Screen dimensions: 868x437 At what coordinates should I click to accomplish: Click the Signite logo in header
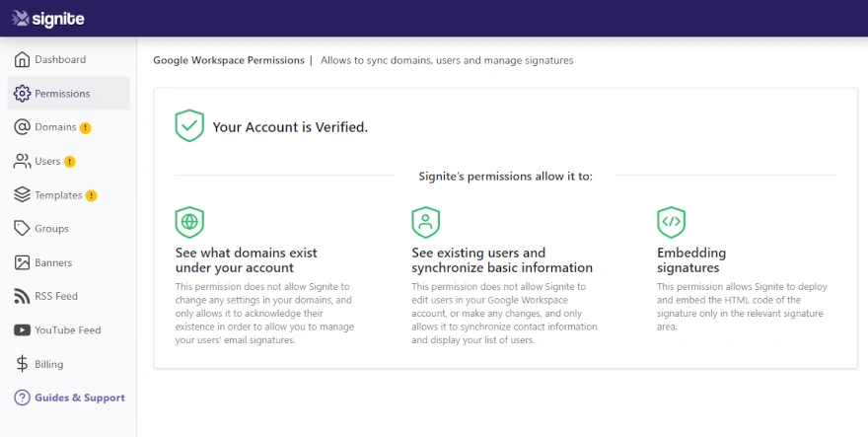coord(48,19)
